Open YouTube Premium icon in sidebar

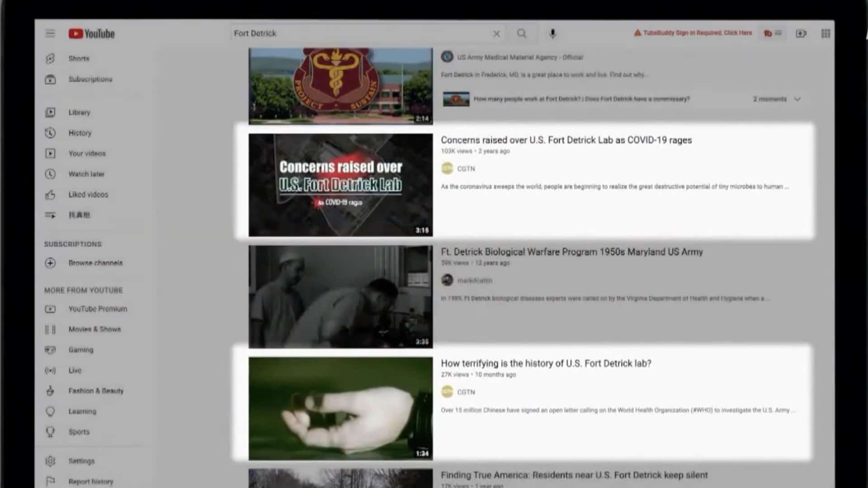point(50,309)
